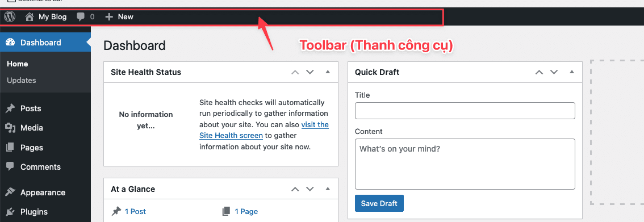Image resolution: width=644 pixels, height=222 pixels.
Task: Click the Pages icon in sidebar
Action: click(10, 147)
